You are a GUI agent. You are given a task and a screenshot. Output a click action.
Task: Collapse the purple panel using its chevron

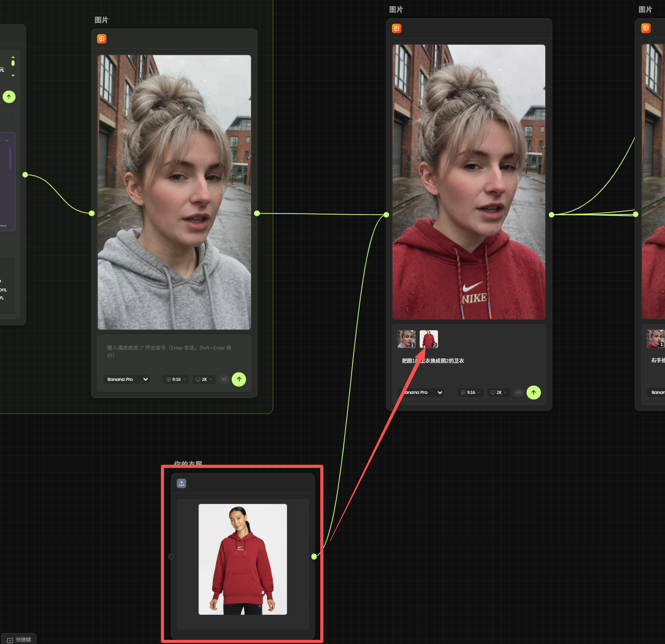pos(7,140)
